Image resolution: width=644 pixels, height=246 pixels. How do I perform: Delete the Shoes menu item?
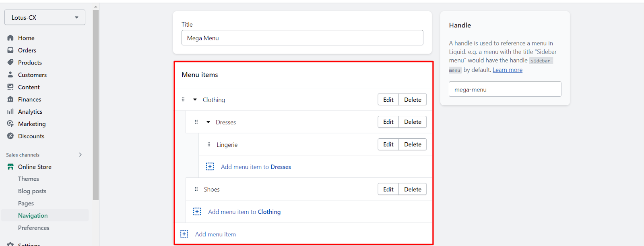click(x=413, y=190)
